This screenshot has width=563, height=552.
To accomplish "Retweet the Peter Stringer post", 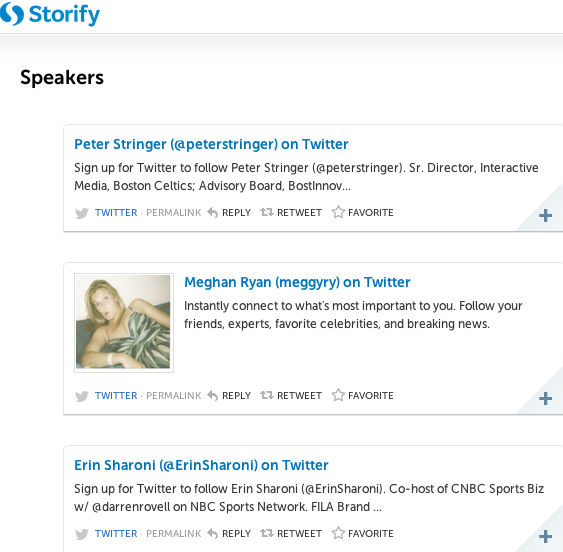I will (291, 213).
